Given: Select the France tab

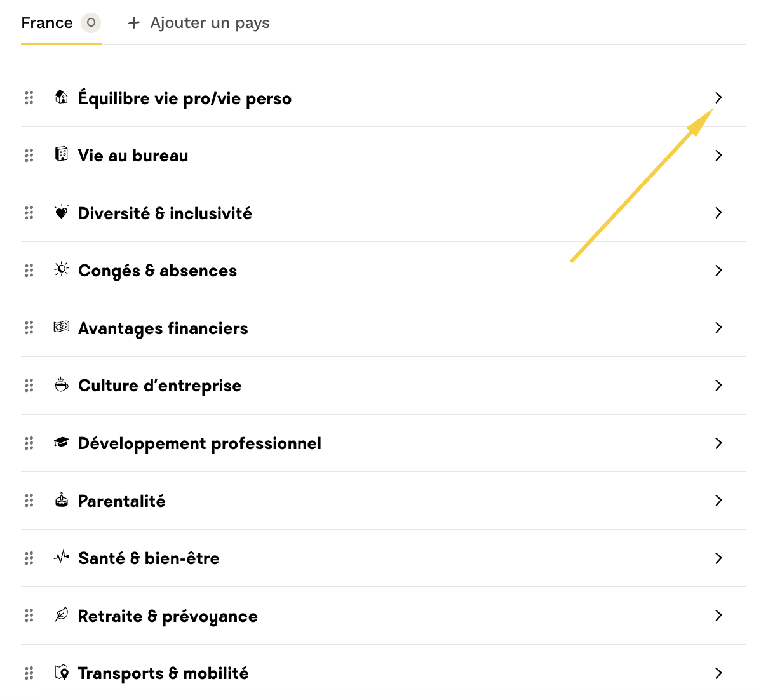Looking at the screenshot, I should tap(47, 23).
